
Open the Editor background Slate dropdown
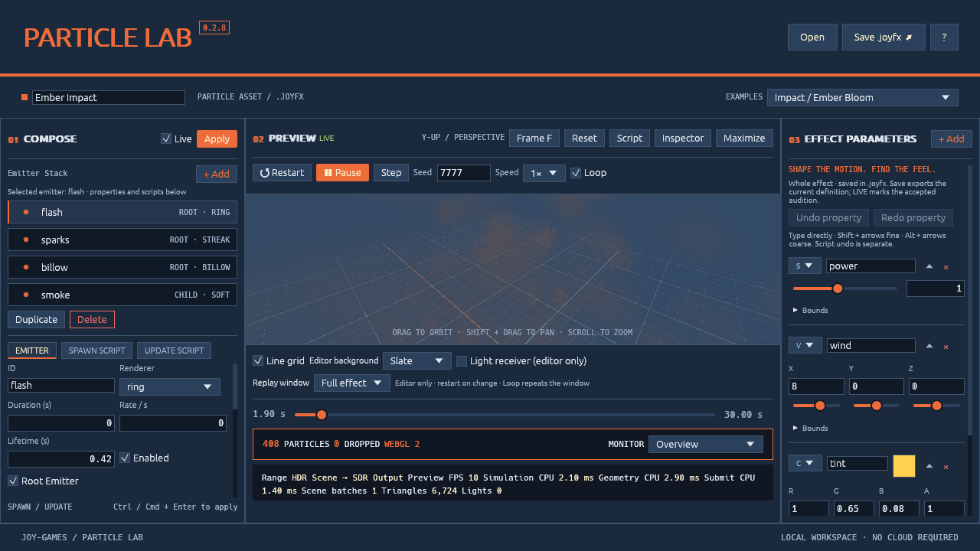tap(417, 360)
